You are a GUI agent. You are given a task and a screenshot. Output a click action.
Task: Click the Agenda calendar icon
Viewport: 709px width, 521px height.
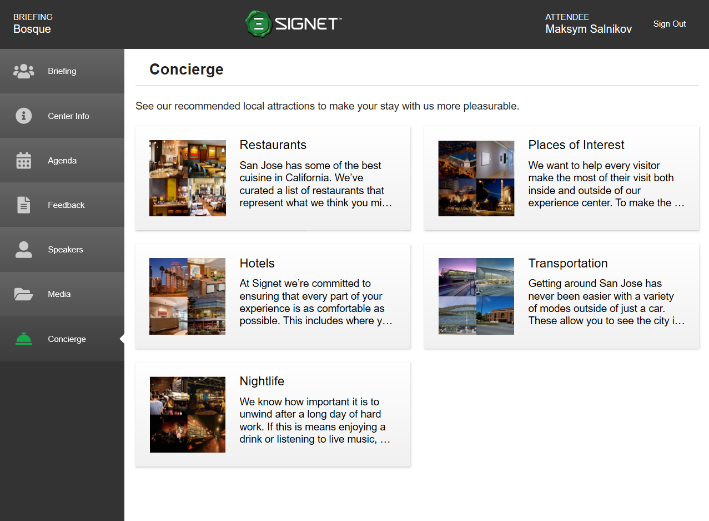click(24, 160)
